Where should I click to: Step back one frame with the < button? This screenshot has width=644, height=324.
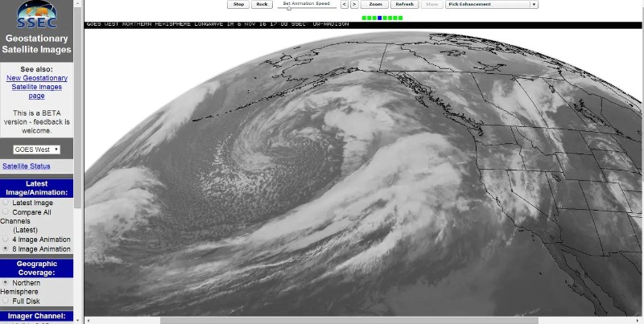point(345,4)
